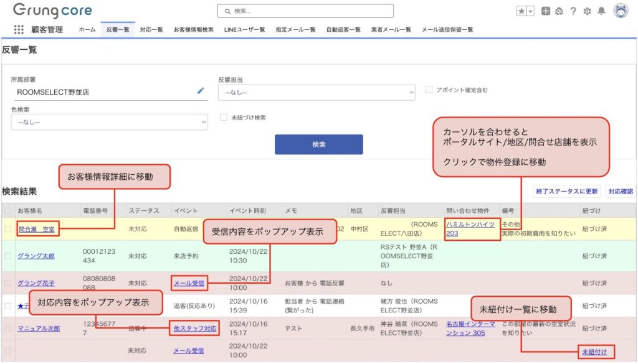Click the blue 検索 button
638x364 pixels.
(x=318, y=144)
